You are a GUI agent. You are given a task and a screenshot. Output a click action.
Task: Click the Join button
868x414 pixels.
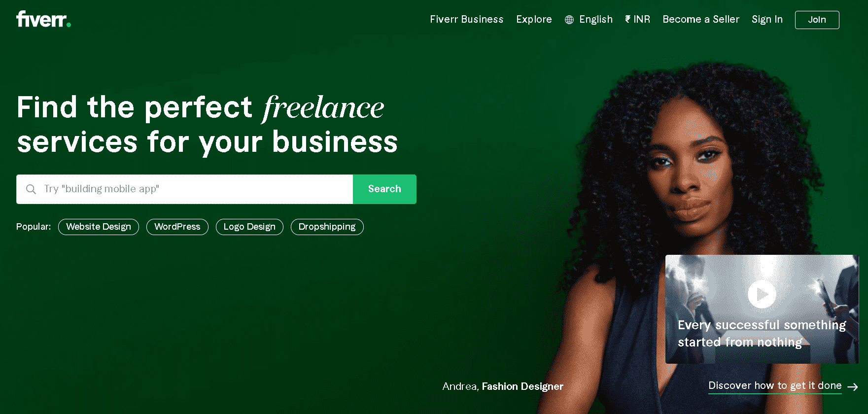817,20
